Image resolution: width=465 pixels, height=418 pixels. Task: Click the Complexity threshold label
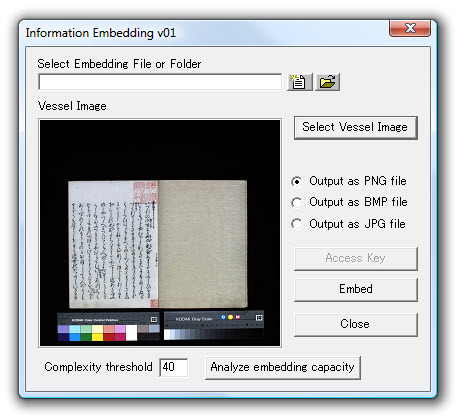click(x=98, y=367)
